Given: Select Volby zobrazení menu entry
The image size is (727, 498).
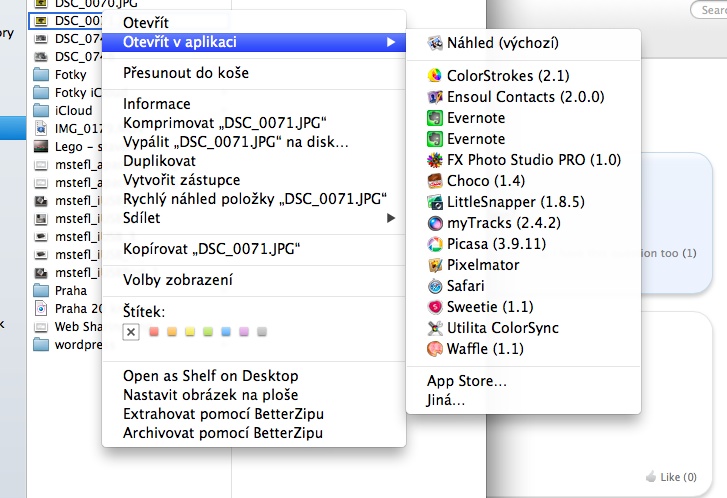Looking at the screenshot, I should [x=178, y=280].
